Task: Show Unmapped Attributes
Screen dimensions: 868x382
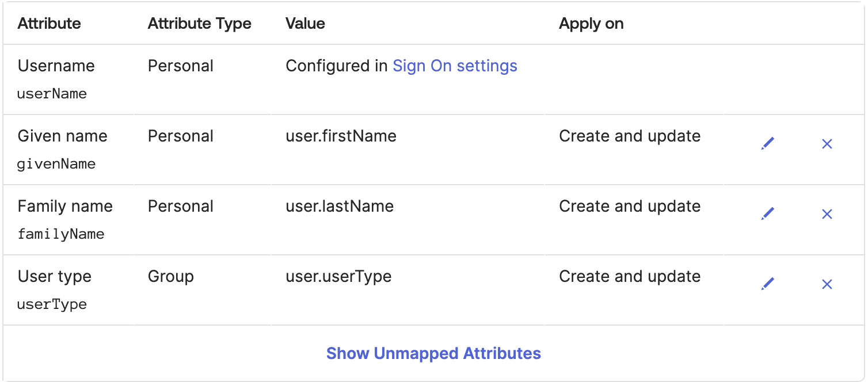Action: pos(433,353)
